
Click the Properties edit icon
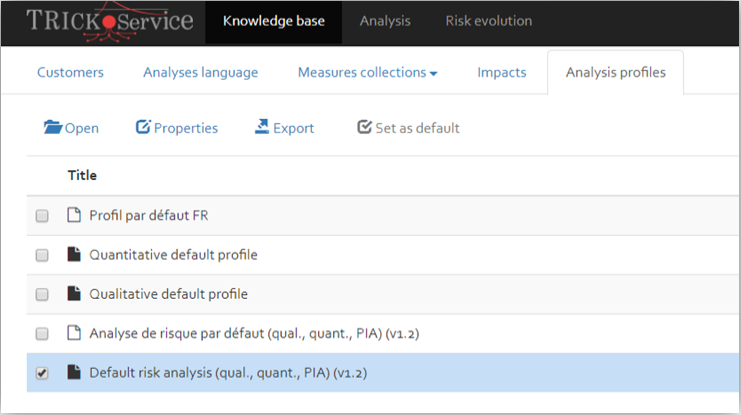click(143, 127)
